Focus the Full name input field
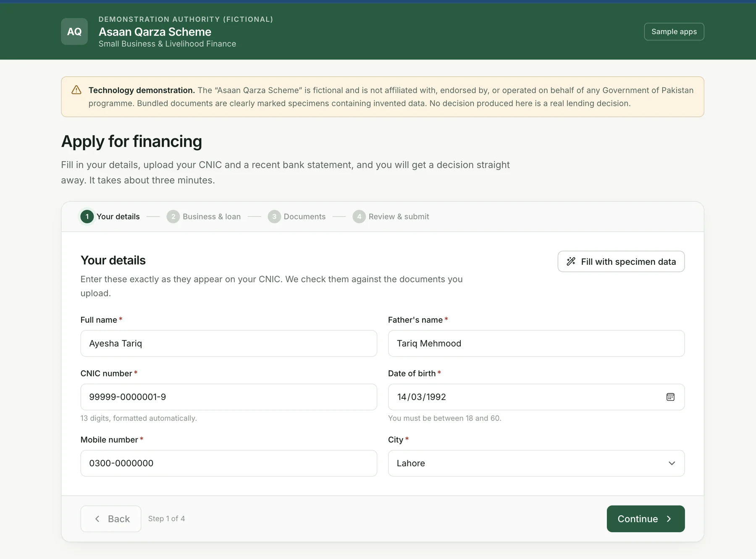Screen dimensions: 756x559 [228, 343]
